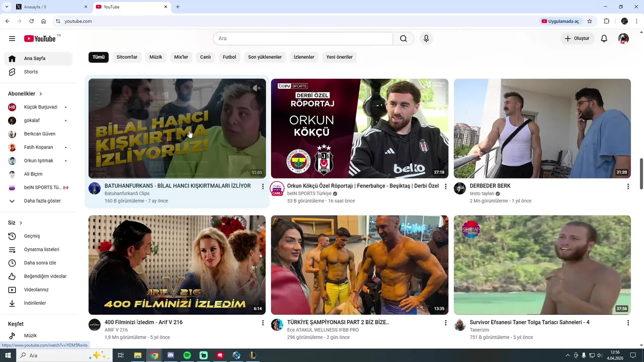This screenshot has width=644, height=362.
Task: Open testo taylan channel link
Action: pos(482,194)
